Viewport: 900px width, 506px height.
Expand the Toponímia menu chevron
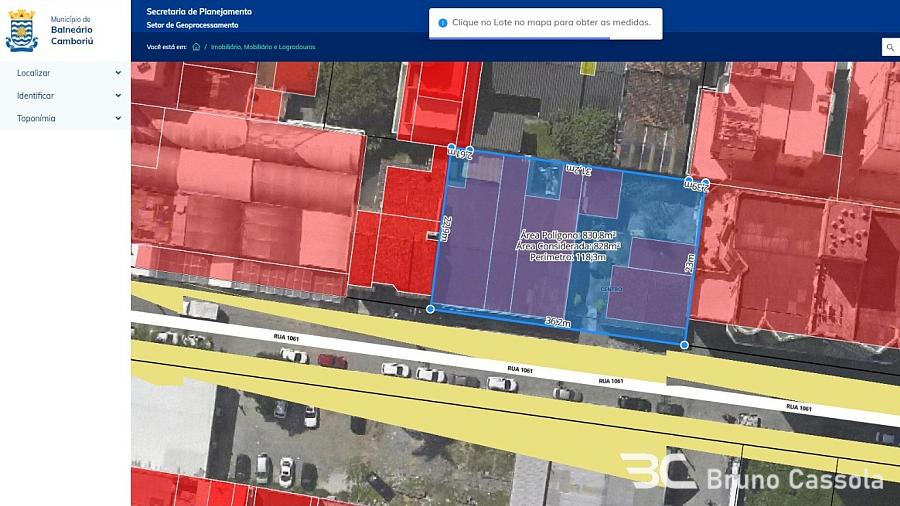coord(118,118)
